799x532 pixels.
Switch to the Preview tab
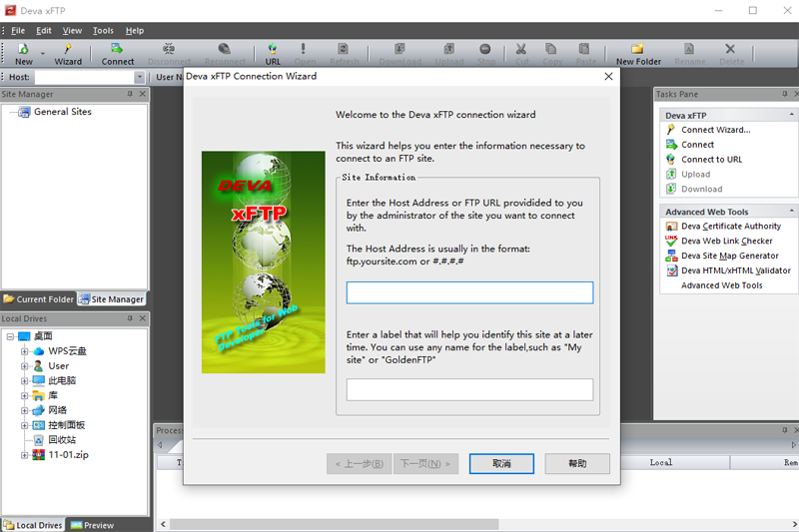point(92,525)
